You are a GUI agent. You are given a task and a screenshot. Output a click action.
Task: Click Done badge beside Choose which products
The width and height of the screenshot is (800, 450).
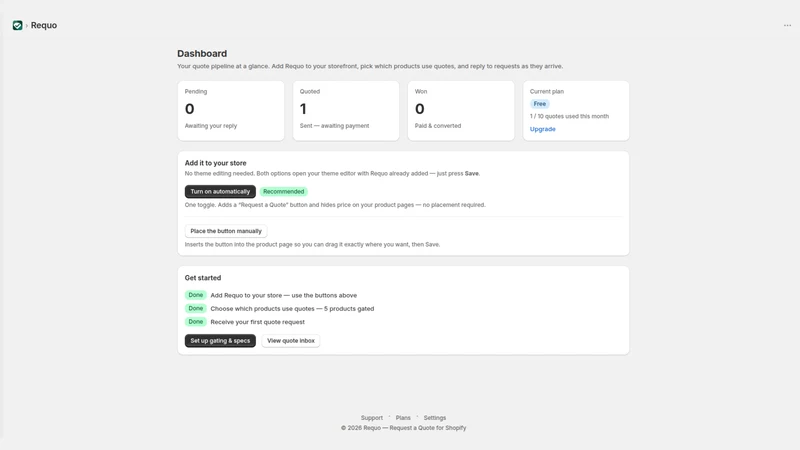tap(195, 308)
